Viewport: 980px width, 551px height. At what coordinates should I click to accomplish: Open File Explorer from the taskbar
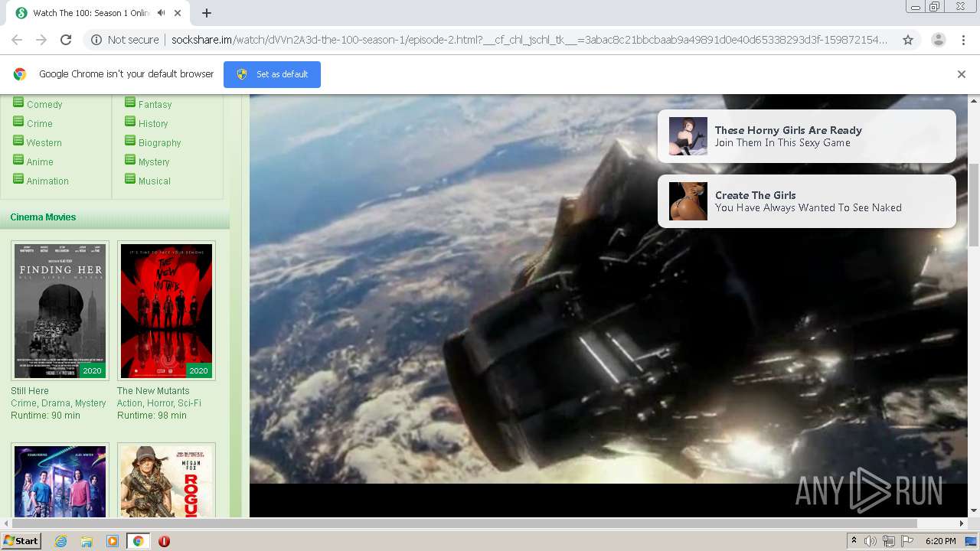tap(87, 541)
